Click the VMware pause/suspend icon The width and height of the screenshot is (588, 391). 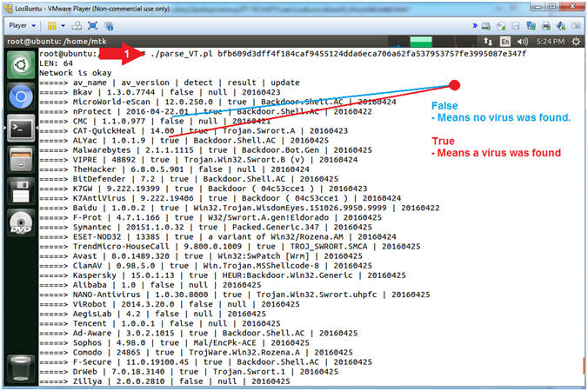[x=52, y=26]
